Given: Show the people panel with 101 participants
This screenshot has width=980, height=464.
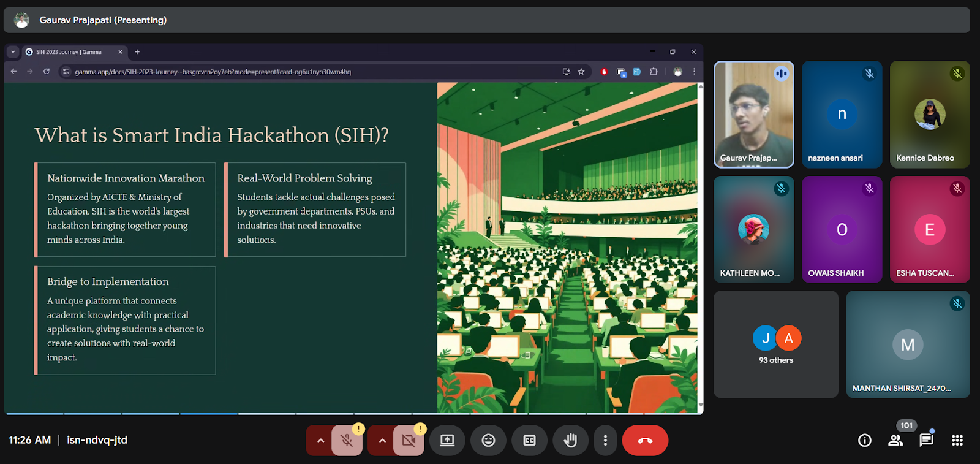Looking at the screenshot, I should tap(895, 440).
